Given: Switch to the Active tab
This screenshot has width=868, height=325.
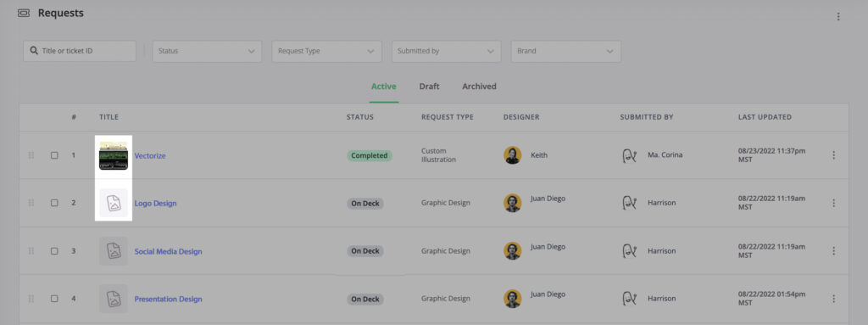Looking at the screenshot, I should [x=384, y=87].
